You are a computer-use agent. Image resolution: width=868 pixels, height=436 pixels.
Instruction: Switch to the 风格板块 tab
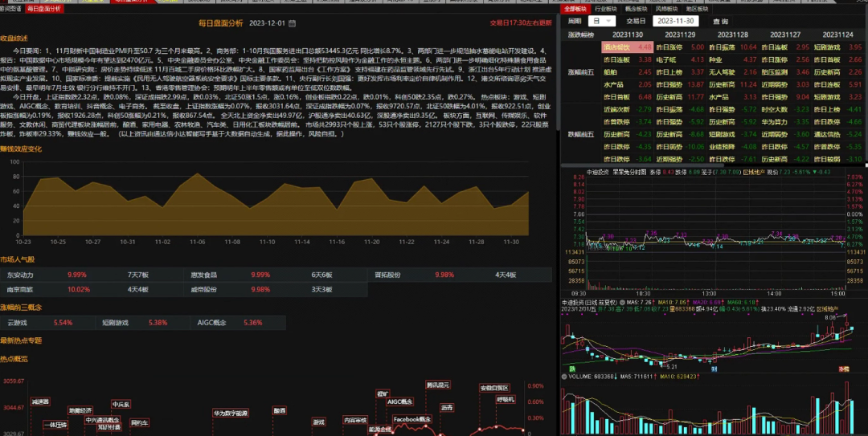666,9
